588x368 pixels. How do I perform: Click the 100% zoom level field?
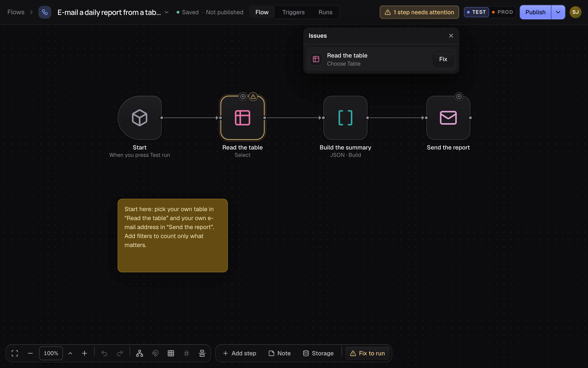pyautogui.click(x=51, y=353)
